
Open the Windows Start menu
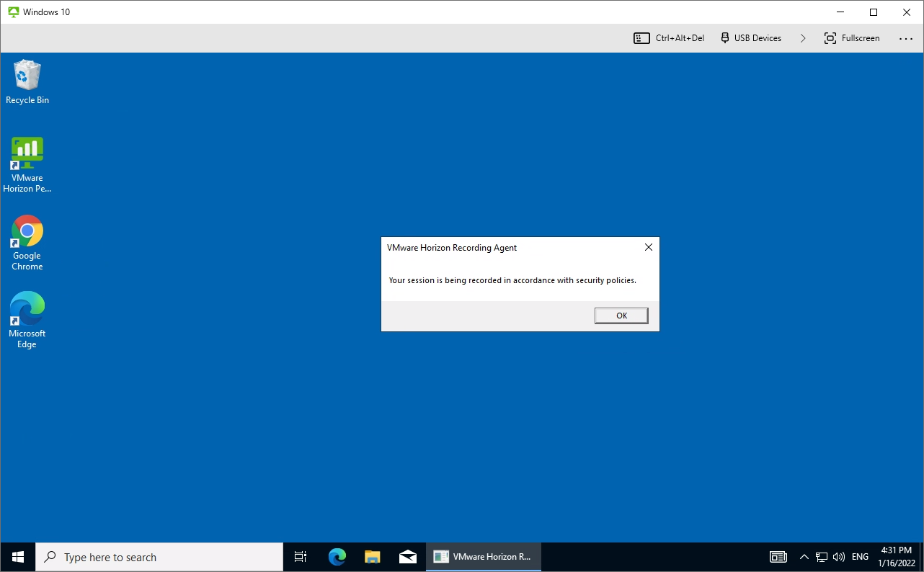18,557
